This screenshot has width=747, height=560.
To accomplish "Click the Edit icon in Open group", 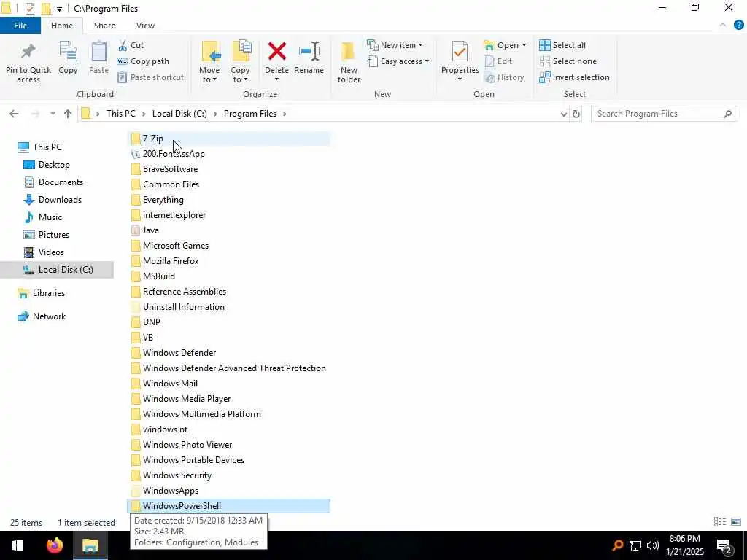I will pyautogui.click(x=489, y=61).
